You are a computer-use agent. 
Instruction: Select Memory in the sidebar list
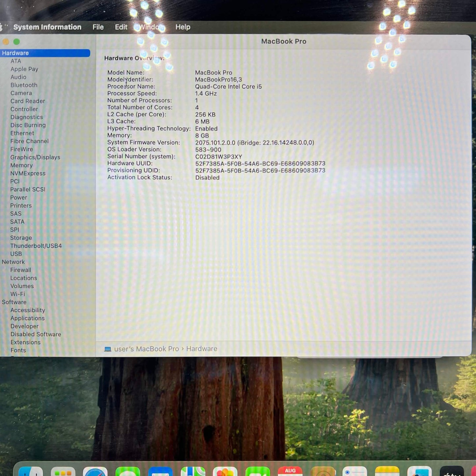coord(21,165)
